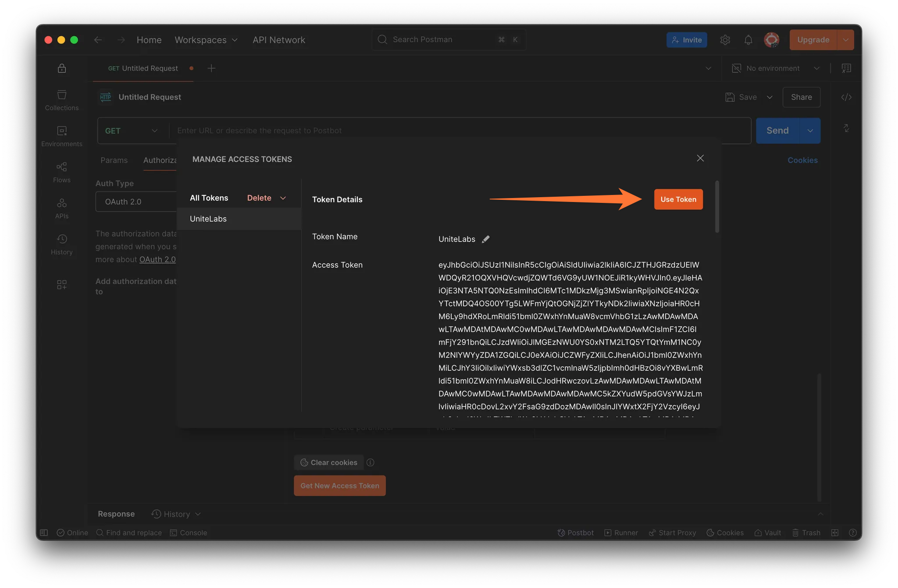Click the token dialog scrollbar
Image resolution: width=898 pixels, height=588 pixels.
717,206
